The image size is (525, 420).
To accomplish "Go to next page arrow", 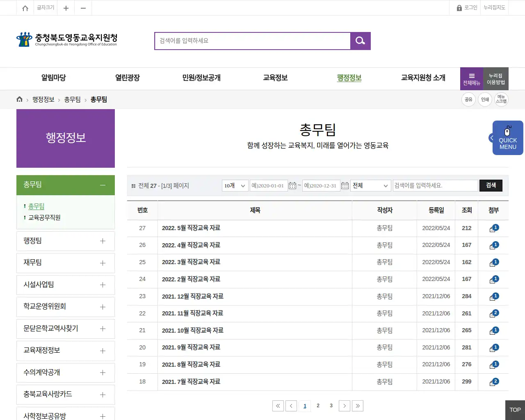I will (345, 406).
